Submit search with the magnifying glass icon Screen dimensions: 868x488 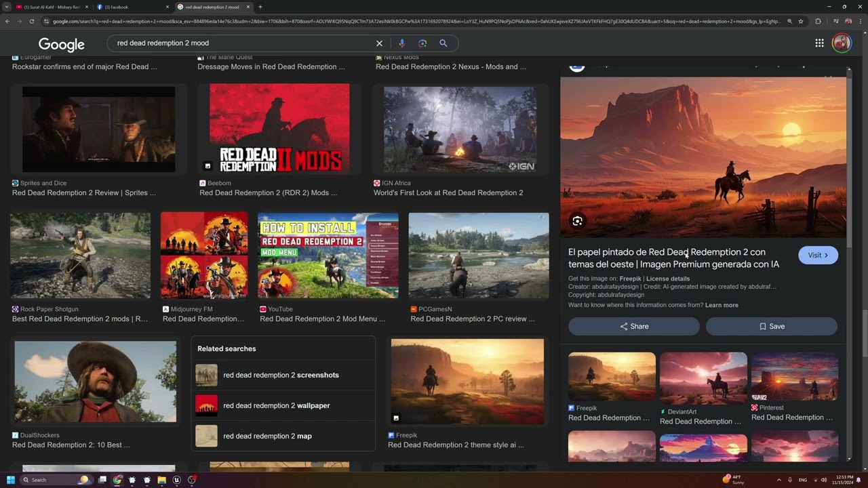coord(443,43)
